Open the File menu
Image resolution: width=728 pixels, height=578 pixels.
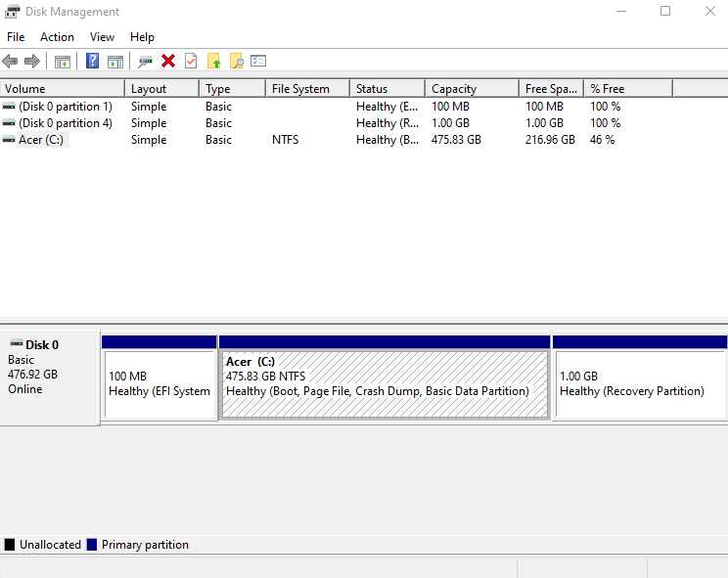(x=16, y=37)
